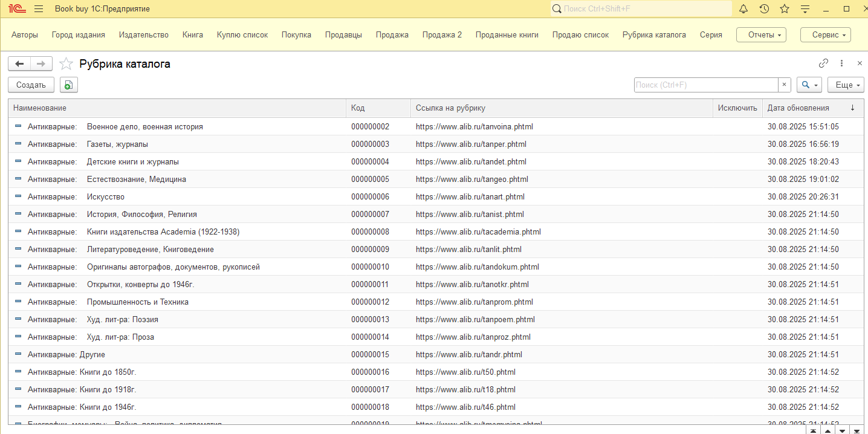Screen dimensions: 868x434
Task: Get link to this page icon
Action: point(823,63)
